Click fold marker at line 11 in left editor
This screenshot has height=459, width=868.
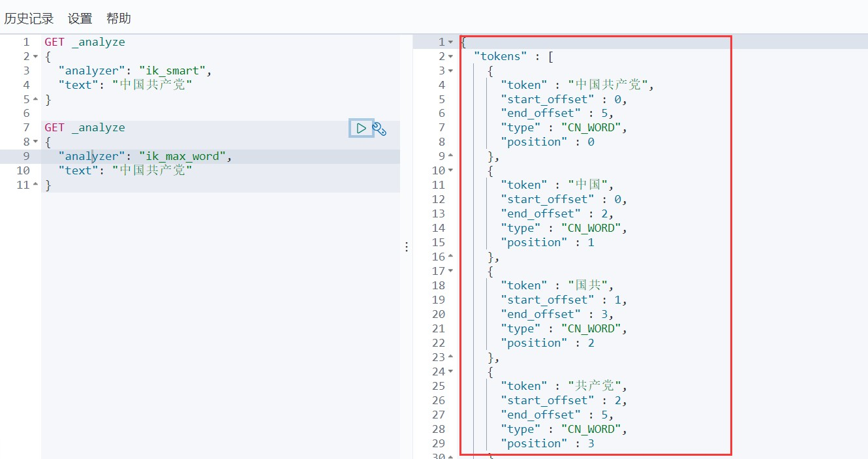35,185
